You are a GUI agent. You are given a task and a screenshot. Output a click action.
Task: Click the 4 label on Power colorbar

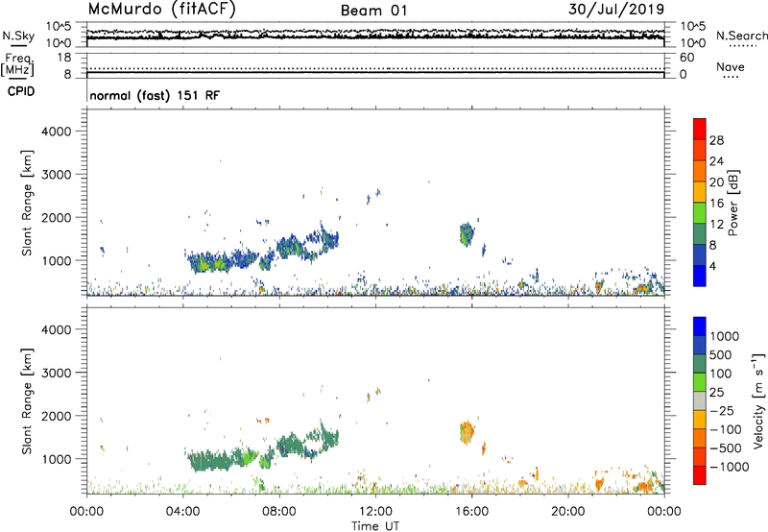[x=713, y=266]
